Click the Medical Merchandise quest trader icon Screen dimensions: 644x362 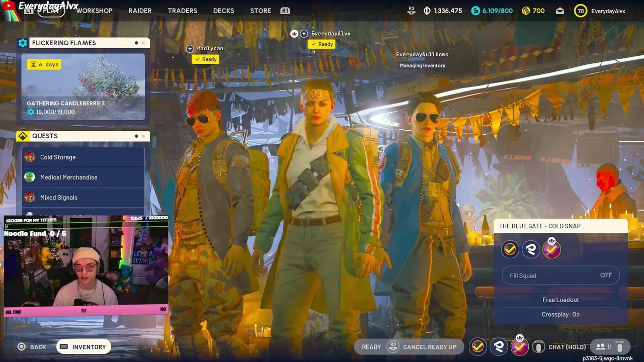[x=30, y=177]
